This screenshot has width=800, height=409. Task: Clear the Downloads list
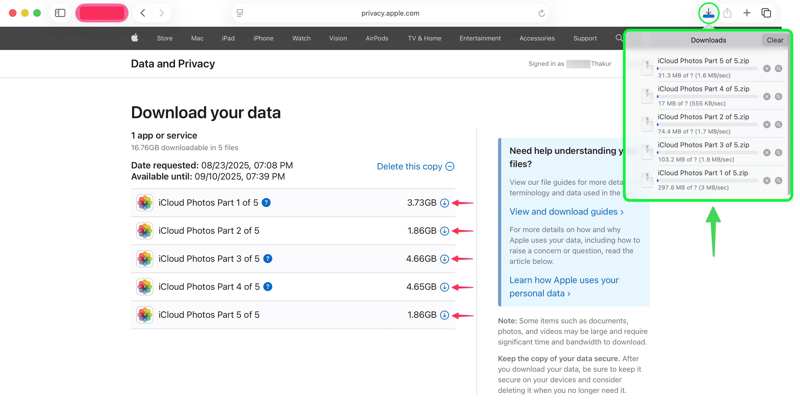(774, 40)
